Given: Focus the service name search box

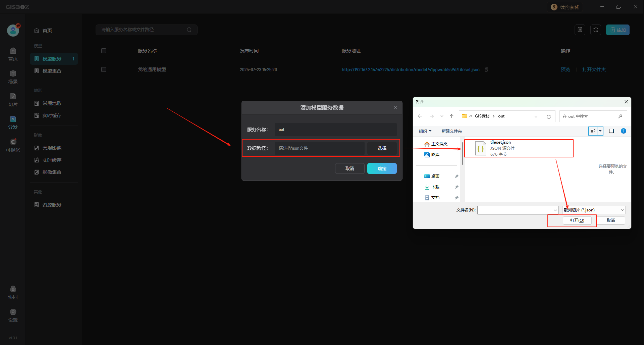Looking at the screenshot, I should pos(147,30).
